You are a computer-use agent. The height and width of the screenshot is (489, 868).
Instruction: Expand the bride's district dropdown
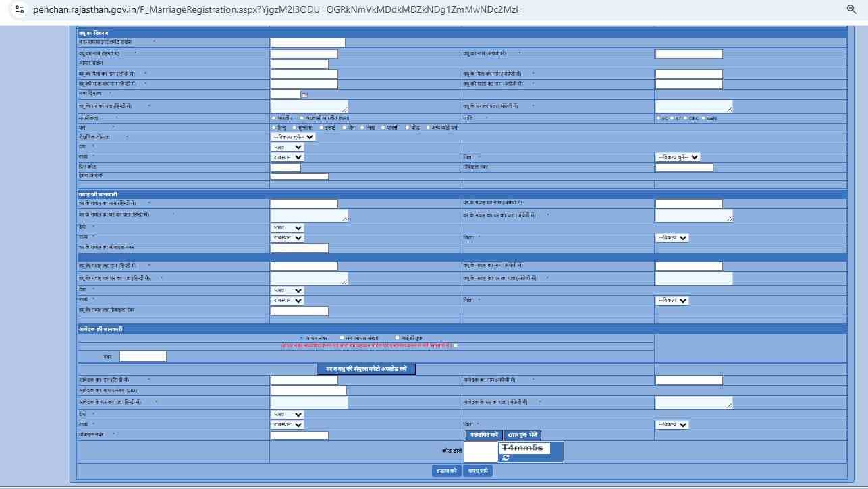tap(677, 157)
